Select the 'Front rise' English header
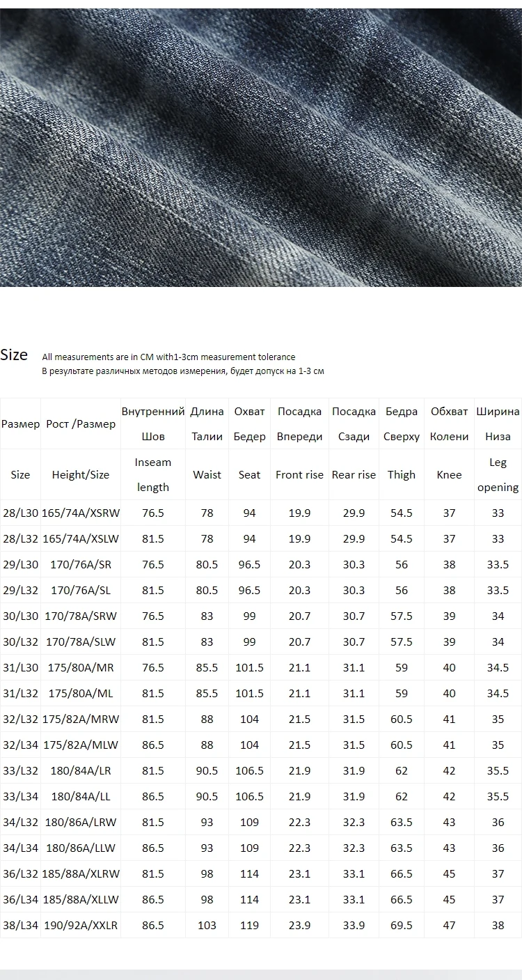Screen dimensions: 522x980 300,474
